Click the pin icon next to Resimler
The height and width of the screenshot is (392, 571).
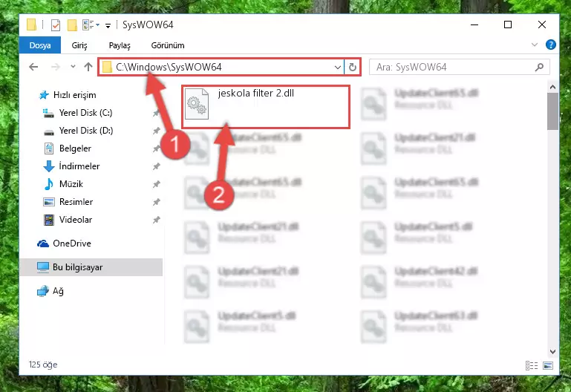point(156,202)
